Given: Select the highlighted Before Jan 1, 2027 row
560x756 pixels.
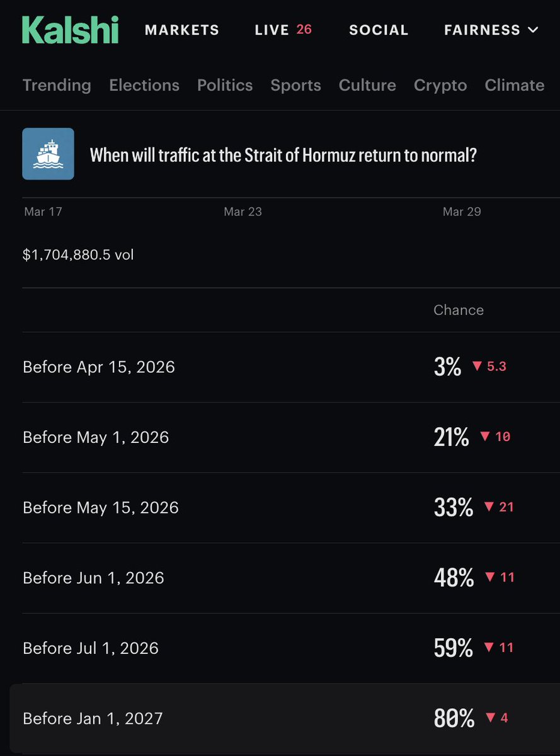Looking at the screenshot, I should (x=285, y=719).
